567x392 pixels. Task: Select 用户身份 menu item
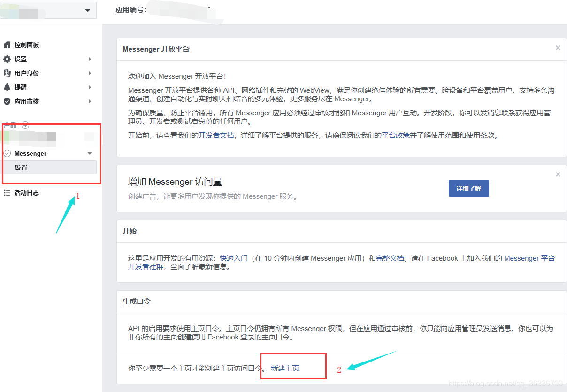(x=27, y=73)
